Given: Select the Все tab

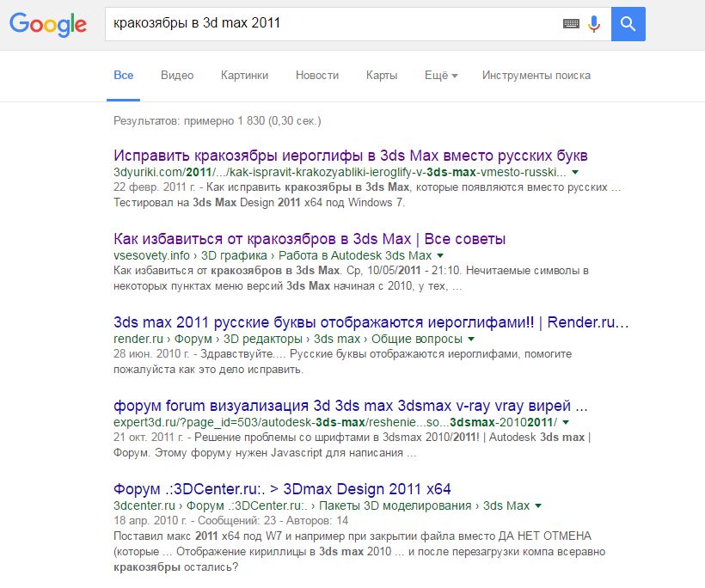Looking at the screenshot, I should point(123,75).
